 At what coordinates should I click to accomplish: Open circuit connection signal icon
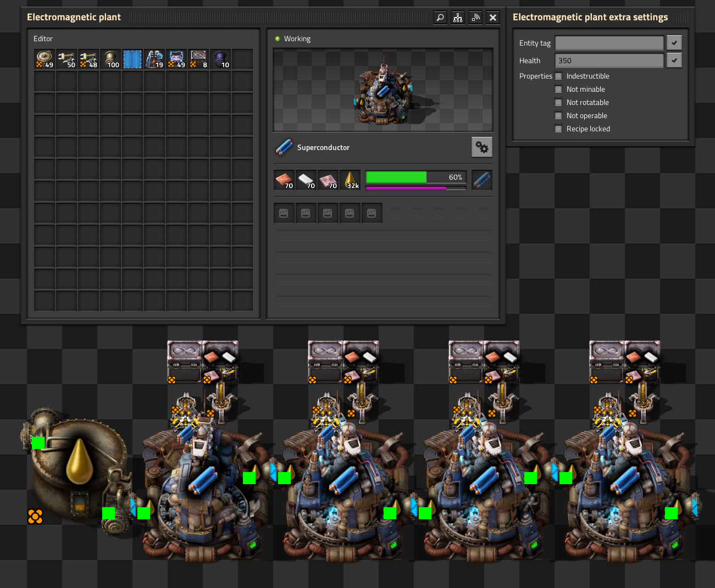coord(475,18)
